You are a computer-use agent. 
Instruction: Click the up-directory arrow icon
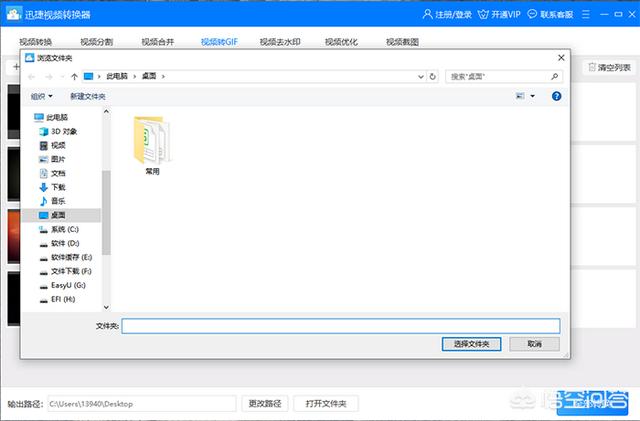pos(74,76)
